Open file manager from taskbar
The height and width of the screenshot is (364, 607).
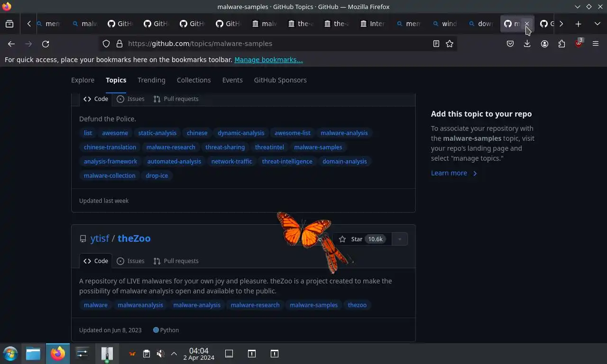coord(33,354)
